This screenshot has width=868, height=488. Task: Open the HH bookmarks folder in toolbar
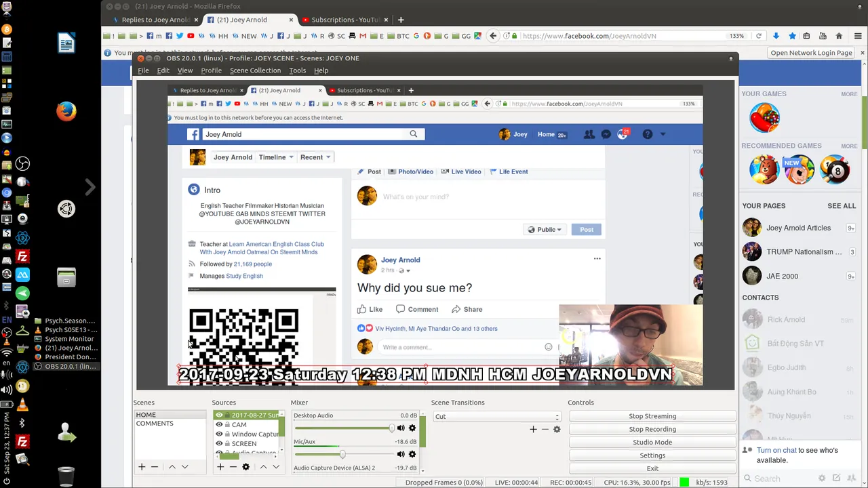click(x=219, y=36)
